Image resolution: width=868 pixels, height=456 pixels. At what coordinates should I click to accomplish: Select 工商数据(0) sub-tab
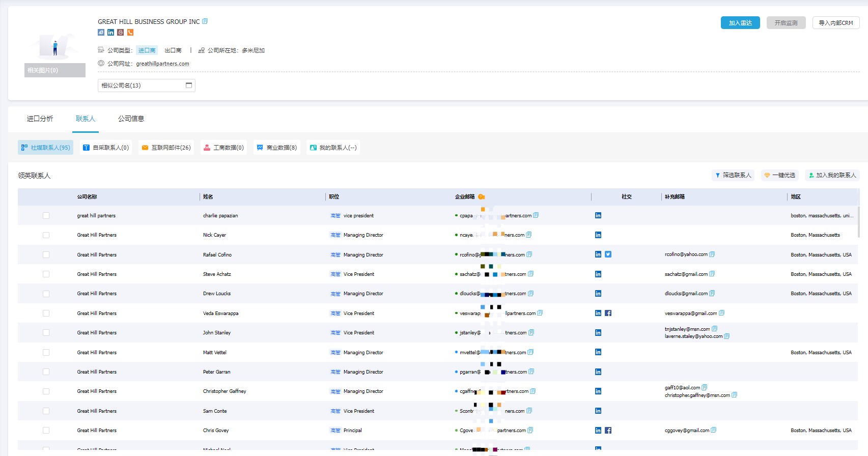click(223, 148)
